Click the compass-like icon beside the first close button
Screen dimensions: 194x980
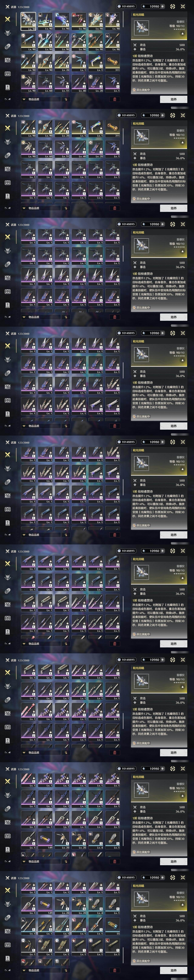click(x=173, y=7)
